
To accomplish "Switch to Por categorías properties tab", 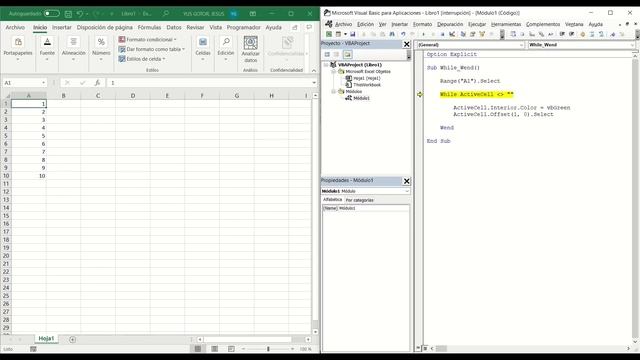I will (359, 200).
